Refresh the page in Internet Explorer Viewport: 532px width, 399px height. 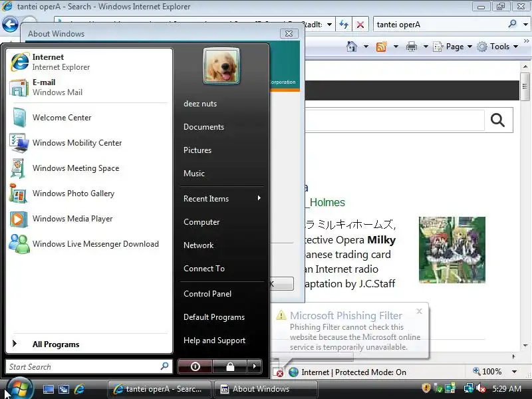[x=344, y=25]
